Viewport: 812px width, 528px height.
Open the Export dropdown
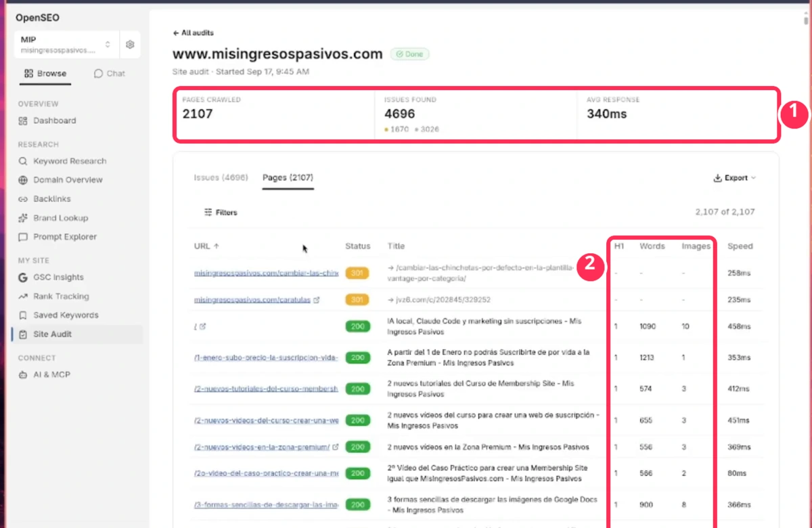735,178
